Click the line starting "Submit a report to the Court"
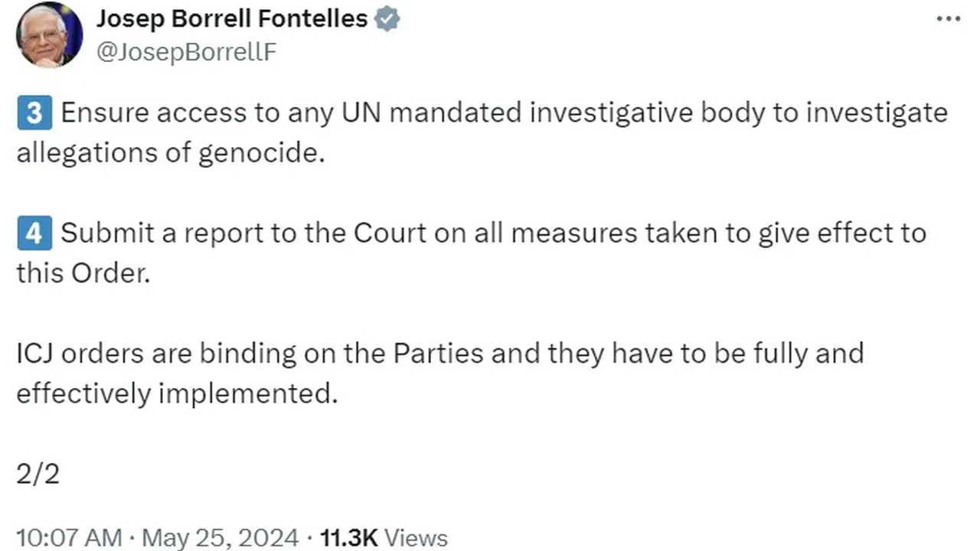This screenshot has height=551, width=980. [x=493, y=233]
